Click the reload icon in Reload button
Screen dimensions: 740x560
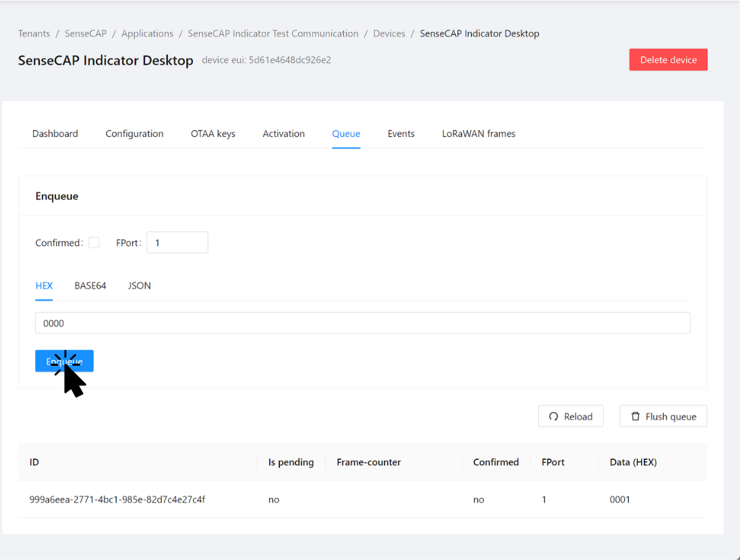tap(553, 417)
